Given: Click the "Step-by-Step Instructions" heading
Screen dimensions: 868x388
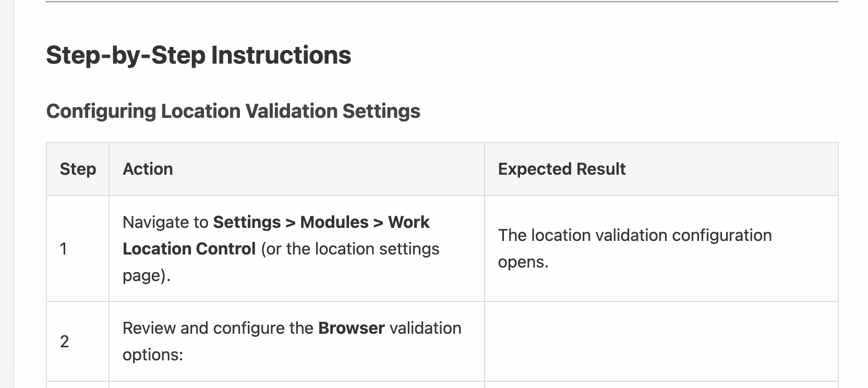Looking at the screenshot, I should [x=198, y=55].
